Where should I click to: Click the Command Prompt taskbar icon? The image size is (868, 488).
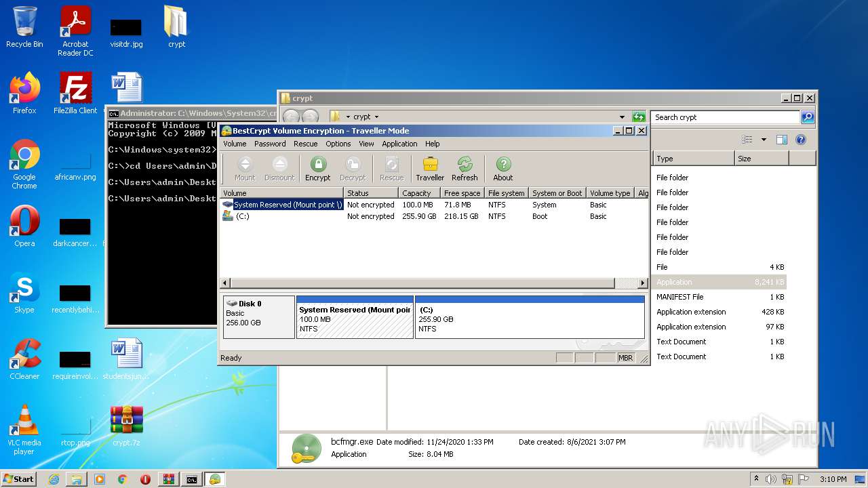pyautogui.click(x=192, y=479)
